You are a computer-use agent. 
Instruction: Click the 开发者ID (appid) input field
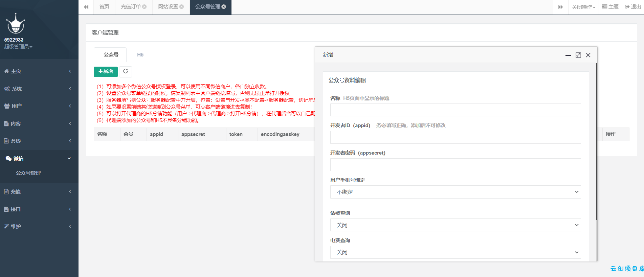click(456, 137)
